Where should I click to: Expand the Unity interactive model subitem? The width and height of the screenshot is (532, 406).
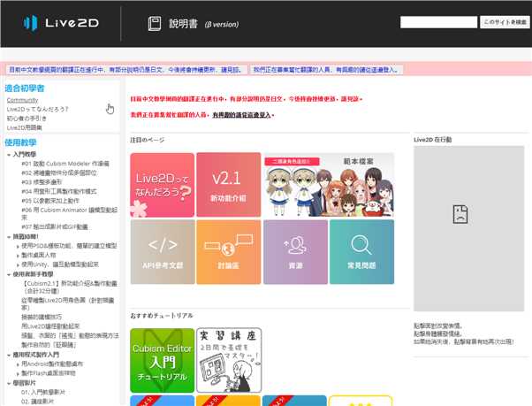[x=18, y=264]
